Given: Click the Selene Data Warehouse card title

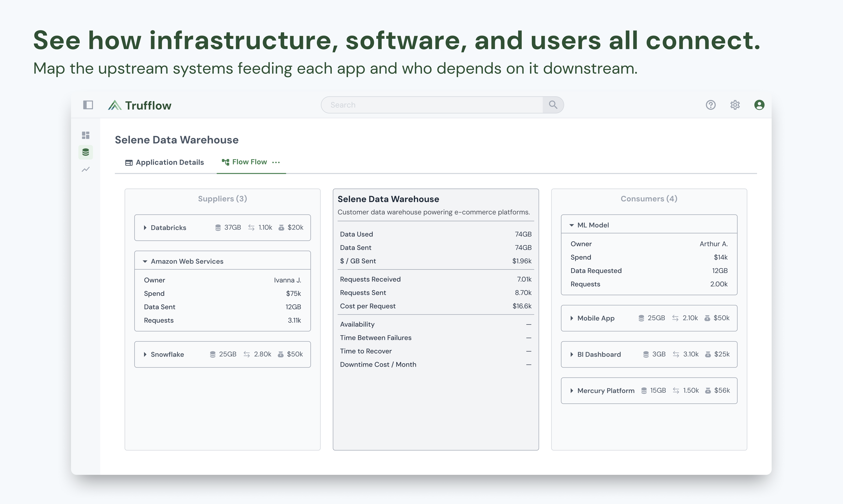Looking at the screenshot, I should [x=388, y=199].
